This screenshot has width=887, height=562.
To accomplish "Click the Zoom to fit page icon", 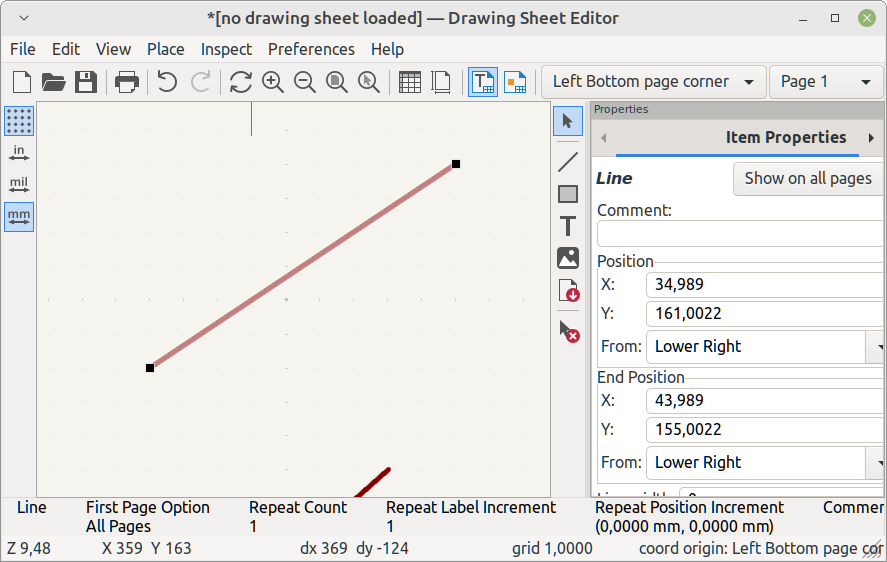I will coord(337,82).
